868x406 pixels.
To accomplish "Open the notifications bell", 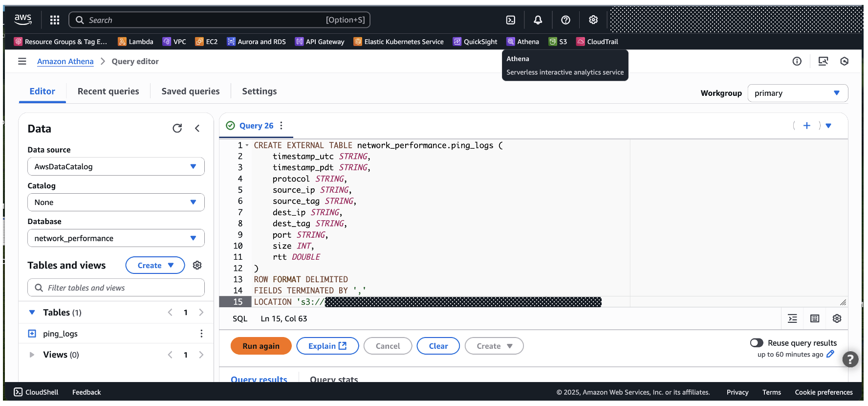I will 538,20.
